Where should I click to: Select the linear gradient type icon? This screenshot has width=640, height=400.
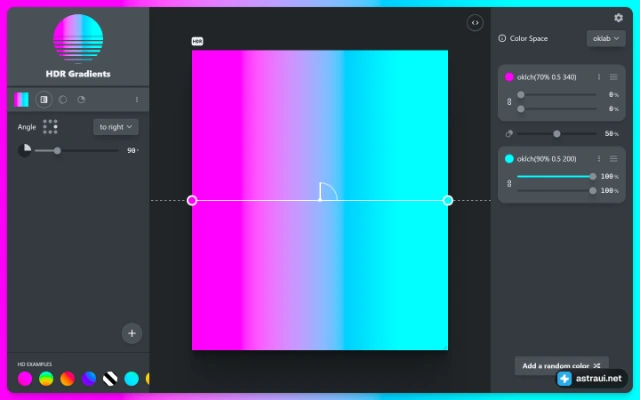coord(44,100)
